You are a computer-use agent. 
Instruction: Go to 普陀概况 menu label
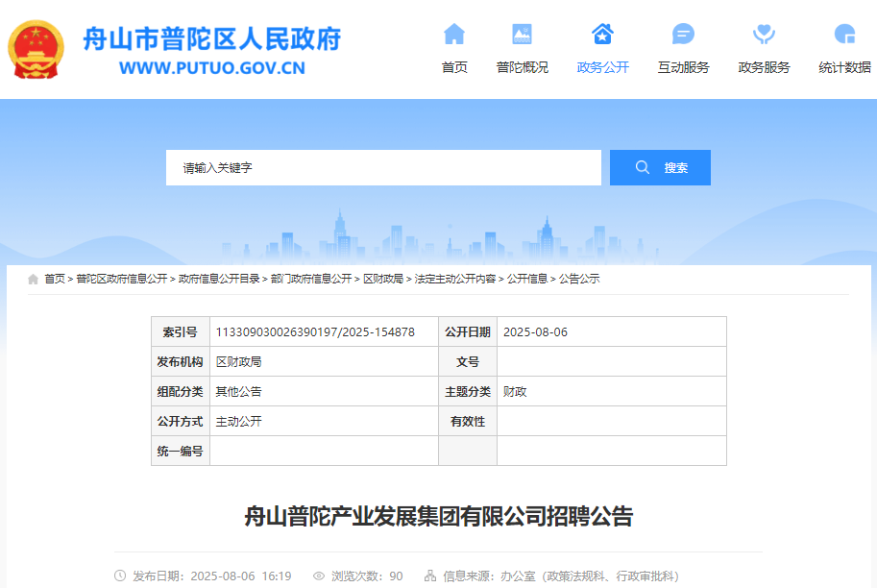(522, 67)
